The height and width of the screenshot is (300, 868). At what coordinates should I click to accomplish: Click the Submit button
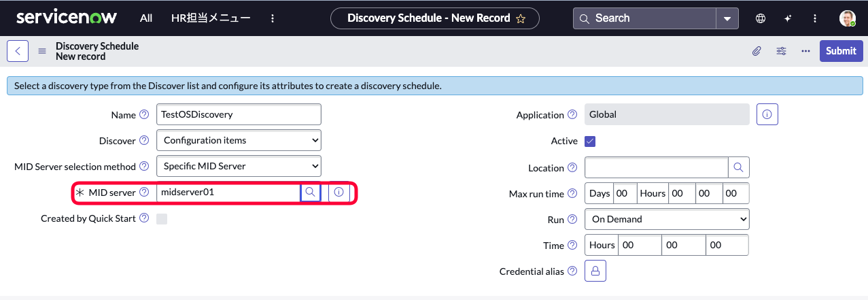click(841, 51)
